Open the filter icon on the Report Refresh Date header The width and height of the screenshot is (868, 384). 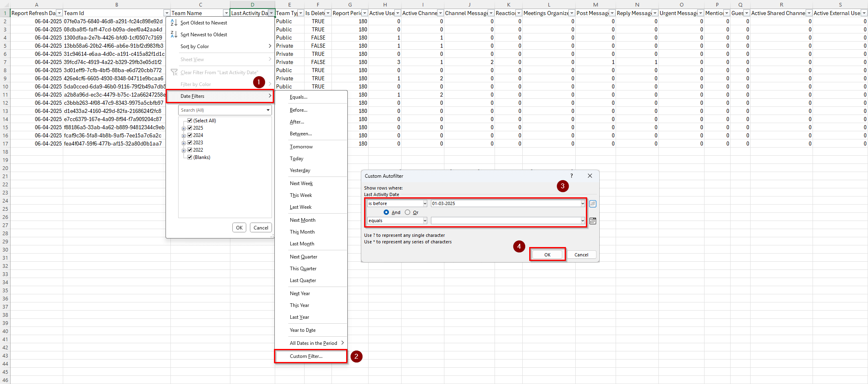click(59, 13)
